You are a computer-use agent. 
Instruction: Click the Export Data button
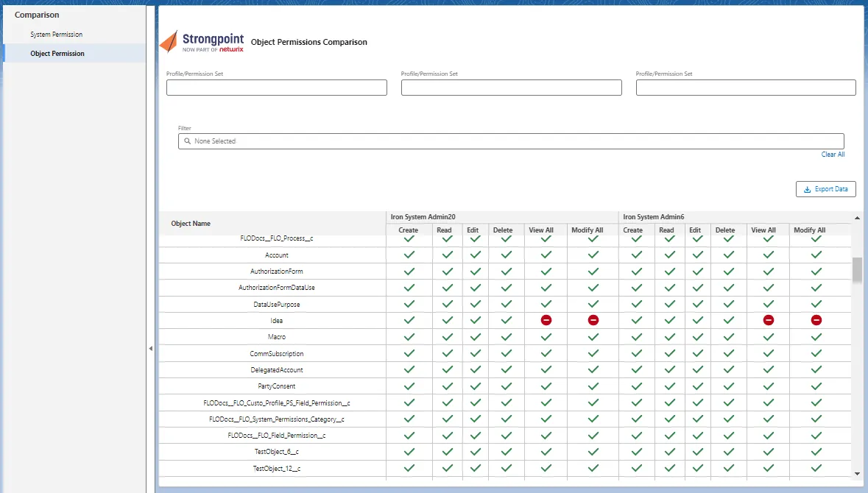[825, 189]
